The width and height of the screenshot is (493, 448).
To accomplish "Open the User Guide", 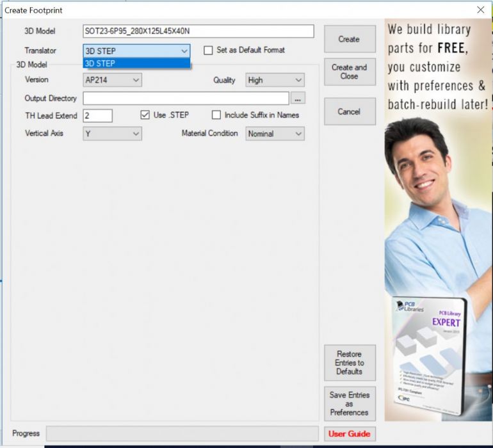I will [350, 434].
